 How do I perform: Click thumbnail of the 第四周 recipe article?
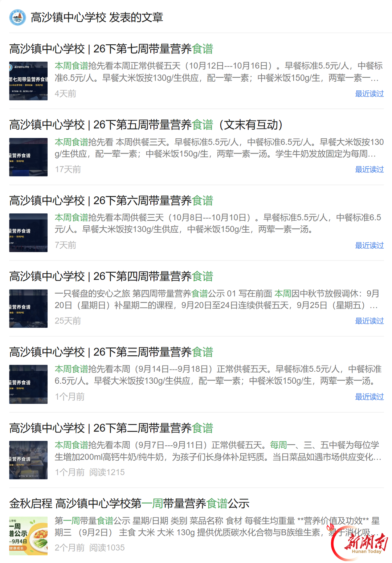28,309
